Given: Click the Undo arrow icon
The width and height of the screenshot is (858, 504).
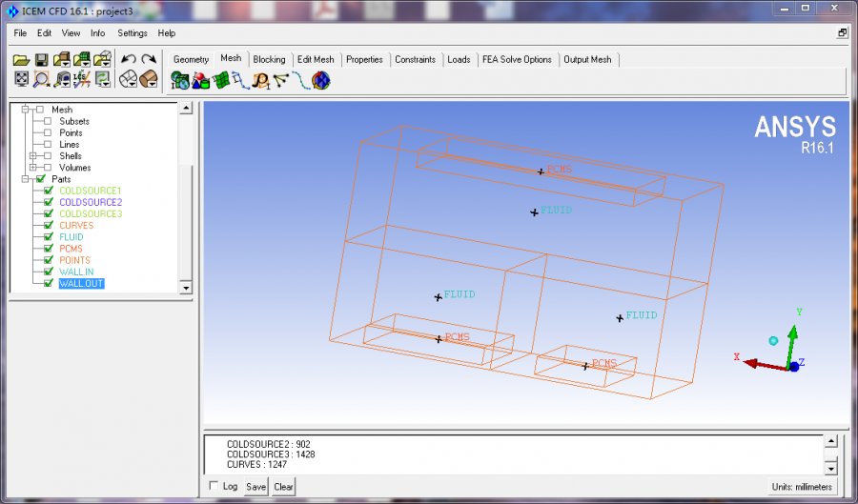Looking at the screenshot, I should coord(129,60).
